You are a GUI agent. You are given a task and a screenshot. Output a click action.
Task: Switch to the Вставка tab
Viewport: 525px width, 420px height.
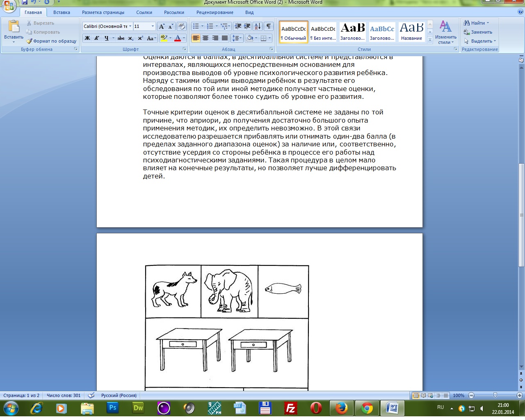62,12
